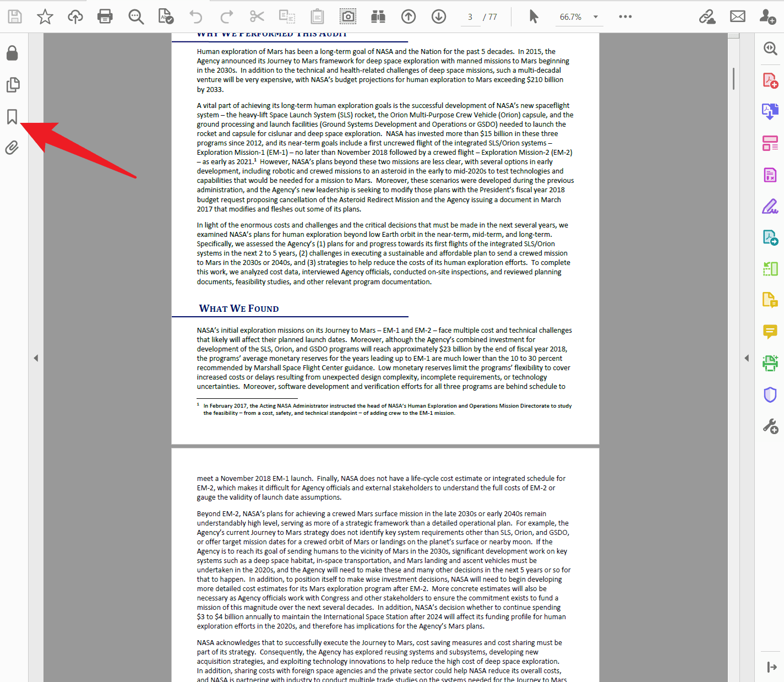Open the Protect shield tool
Screen dimensions: 784x682
770,394
